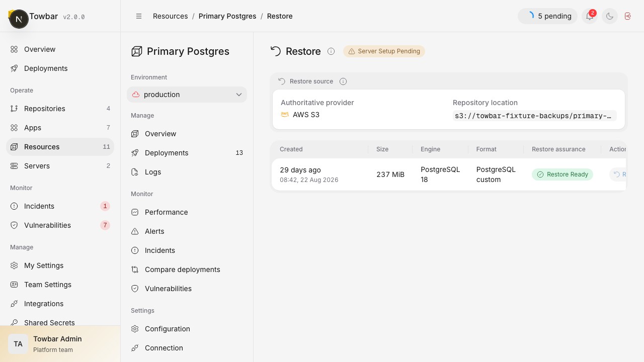Open Apps in the main sidebar
The height and width of the screenshot is (362, 644).
pos(60,128)
